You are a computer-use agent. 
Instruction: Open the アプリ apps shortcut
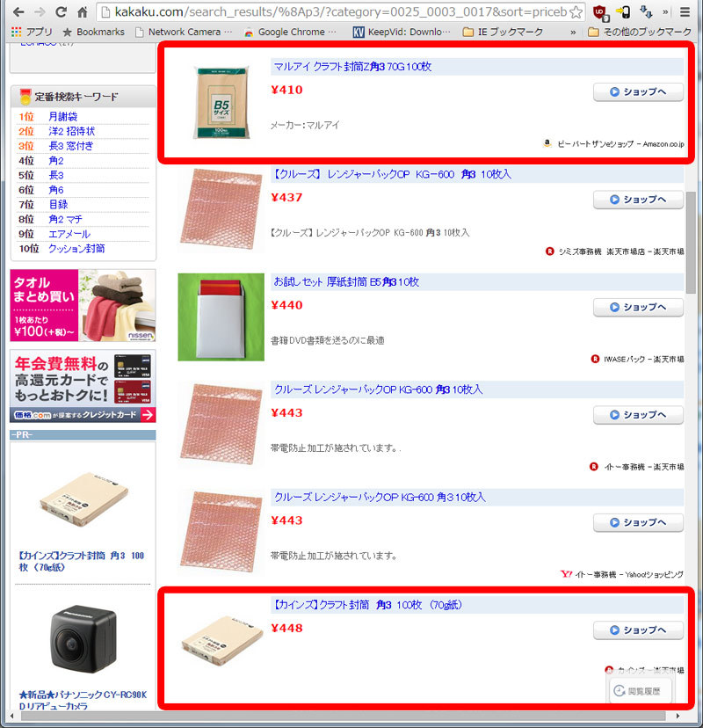pos(32,32)
